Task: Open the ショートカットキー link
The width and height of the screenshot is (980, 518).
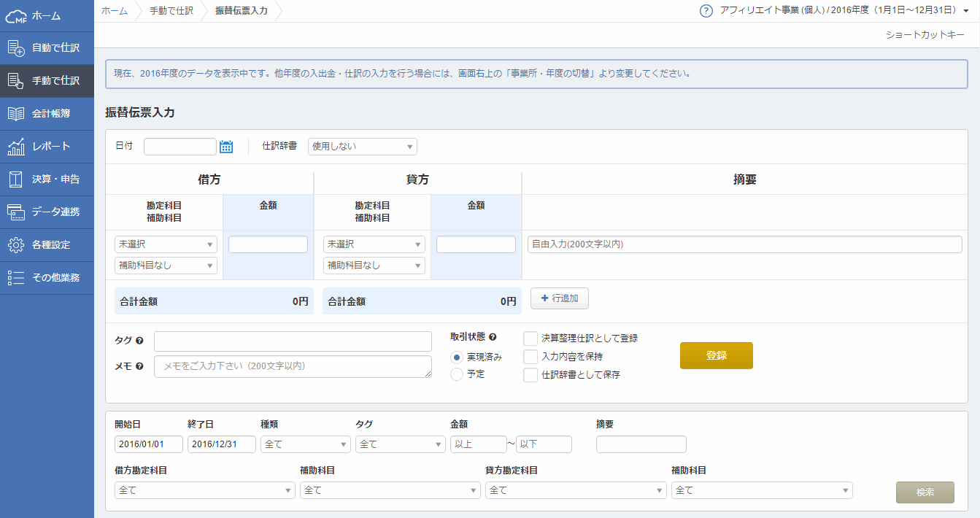Action: pos(925,35)
